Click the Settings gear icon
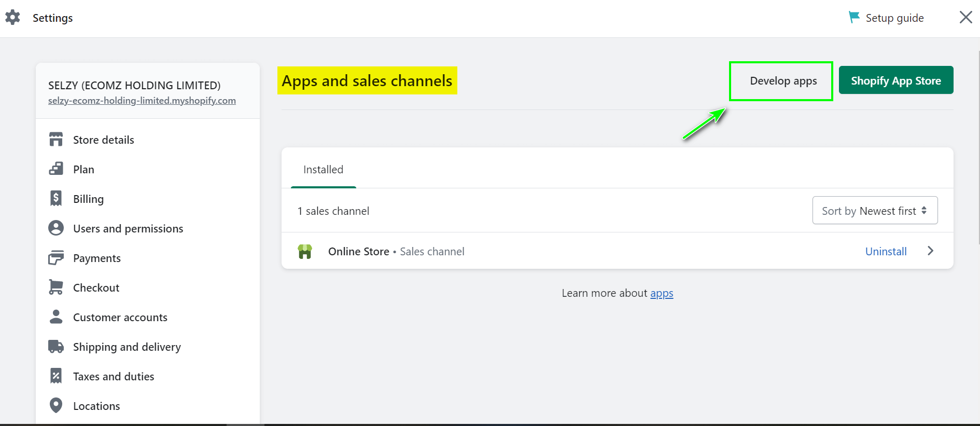The image size is (980, 426). (12, 18)
